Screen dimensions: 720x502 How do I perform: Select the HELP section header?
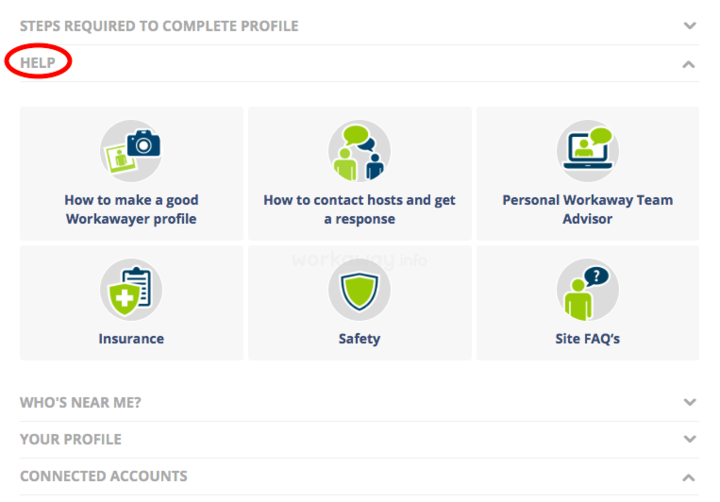38,63
